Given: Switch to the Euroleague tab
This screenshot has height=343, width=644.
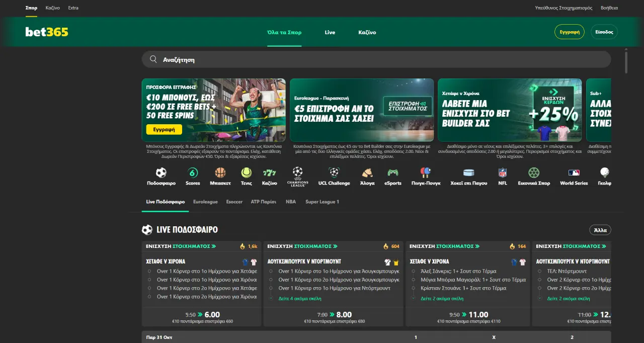Looking at the screenshot, I should [205, 202].
